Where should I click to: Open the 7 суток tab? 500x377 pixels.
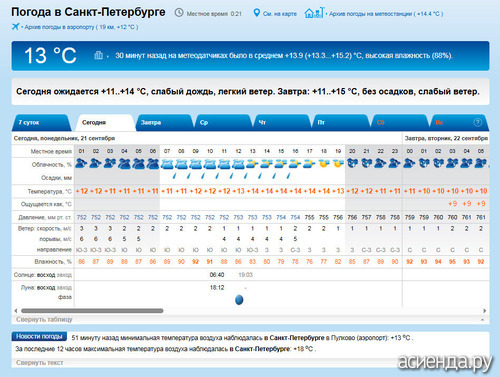pyautogui.click(x=41, y=122)
